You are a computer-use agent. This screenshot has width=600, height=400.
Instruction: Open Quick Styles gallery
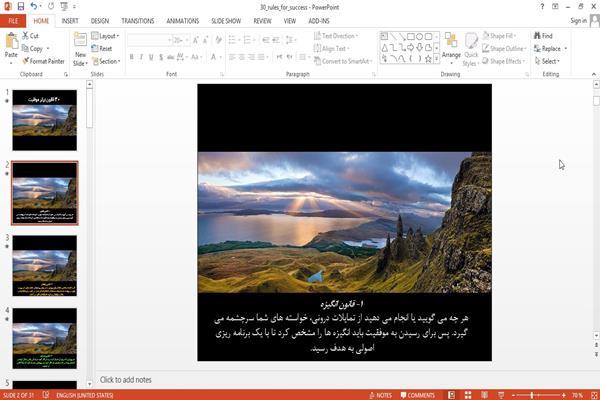[471, 50]
